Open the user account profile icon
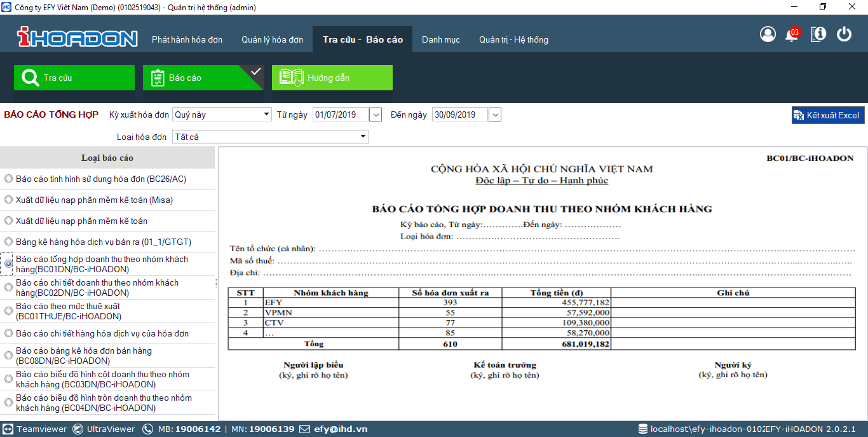868x437 pixels. [x=768, y=34]
